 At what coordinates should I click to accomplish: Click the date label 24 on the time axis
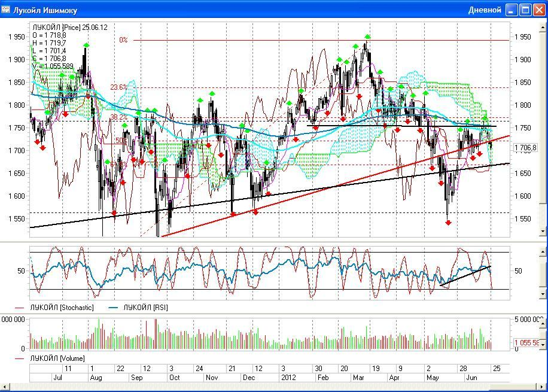click(199, 368)
